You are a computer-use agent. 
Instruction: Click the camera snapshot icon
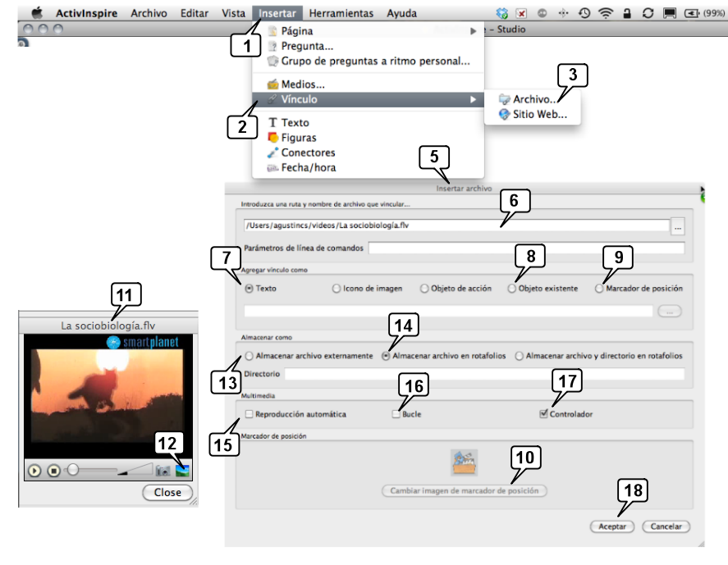163,471
